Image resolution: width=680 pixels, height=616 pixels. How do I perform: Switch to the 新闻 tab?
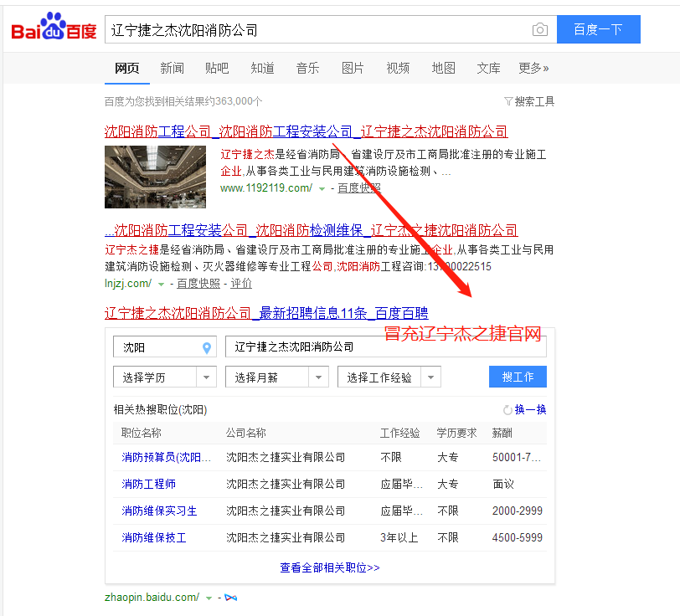pyautogui.click(x=172, y=68)
